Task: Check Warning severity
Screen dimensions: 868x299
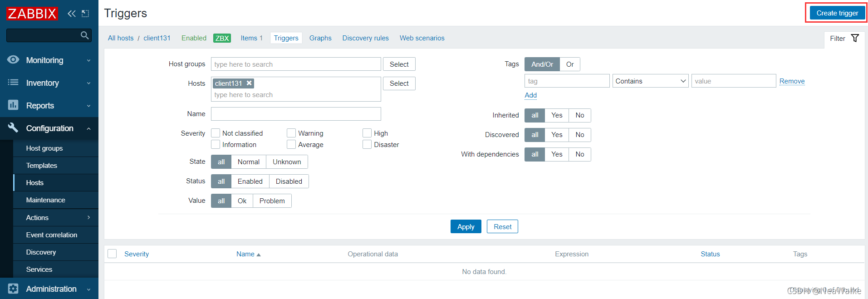Action: click(291, 133)
